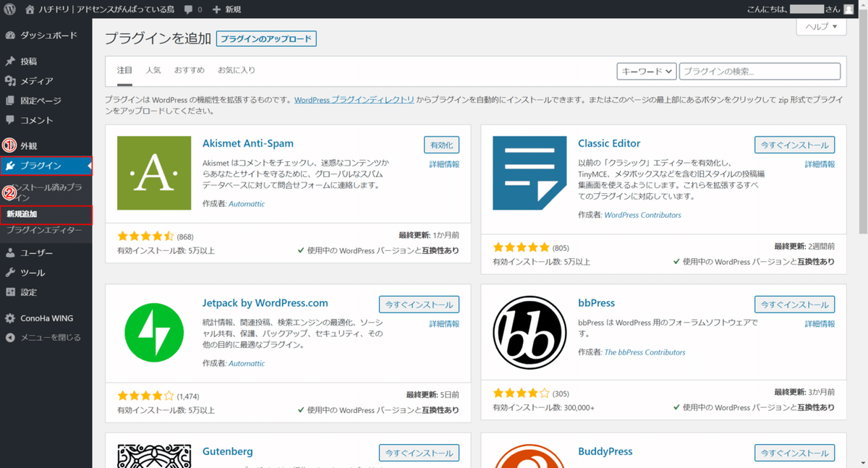Click the settings icon beside 設定
Image resolution: width=868 pixels, height=468 pixels.
(x=10, y=292)
